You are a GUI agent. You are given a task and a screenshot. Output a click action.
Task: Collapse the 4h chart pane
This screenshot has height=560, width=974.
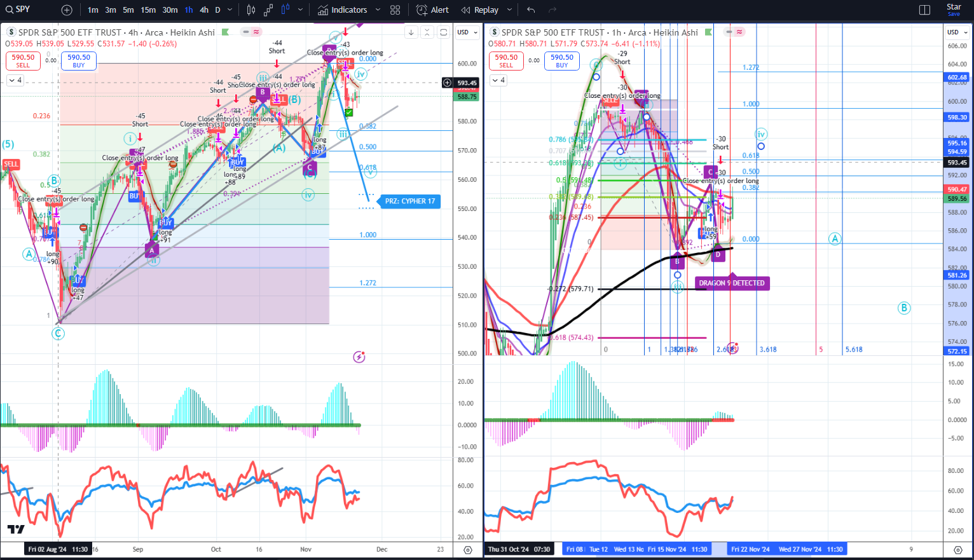coord(427,32)
